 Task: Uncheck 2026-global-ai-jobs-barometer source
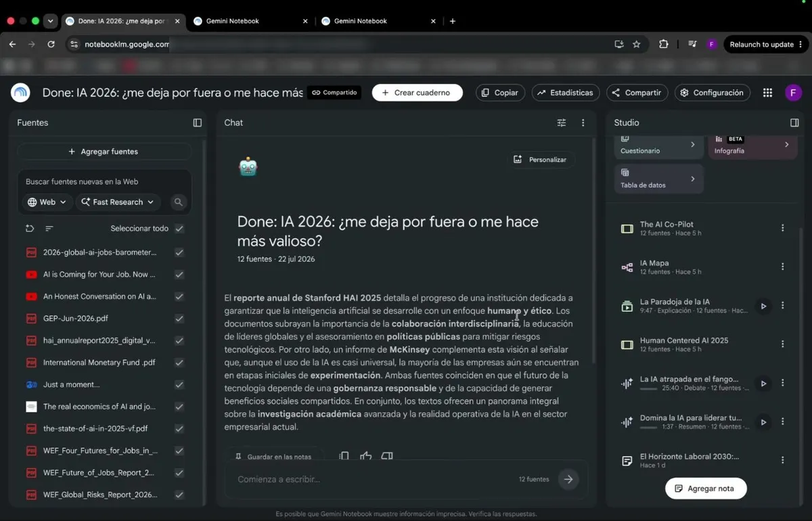(179, 252)
